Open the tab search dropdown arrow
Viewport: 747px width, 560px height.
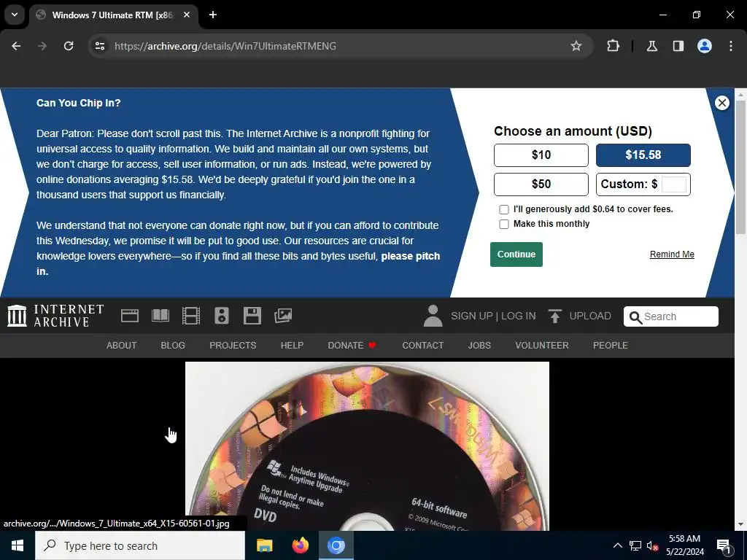point(15,15)
